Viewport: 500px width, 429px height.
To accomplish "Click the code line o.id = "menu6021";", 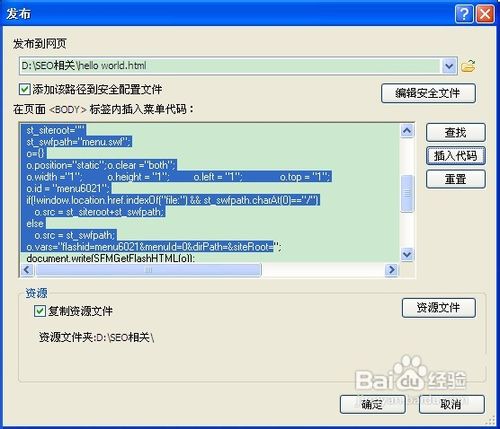I will click(x=68, y=189).
